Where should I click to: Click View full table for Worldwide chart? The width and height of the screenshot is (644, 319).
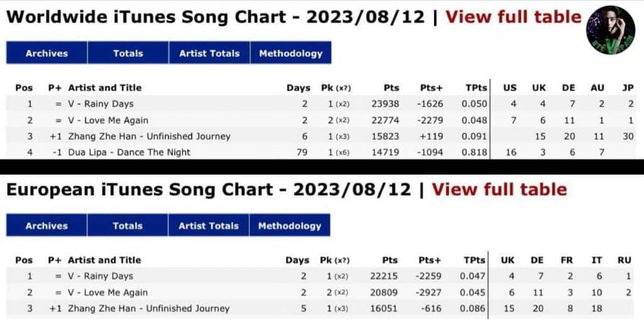click(x=513, y=17)
